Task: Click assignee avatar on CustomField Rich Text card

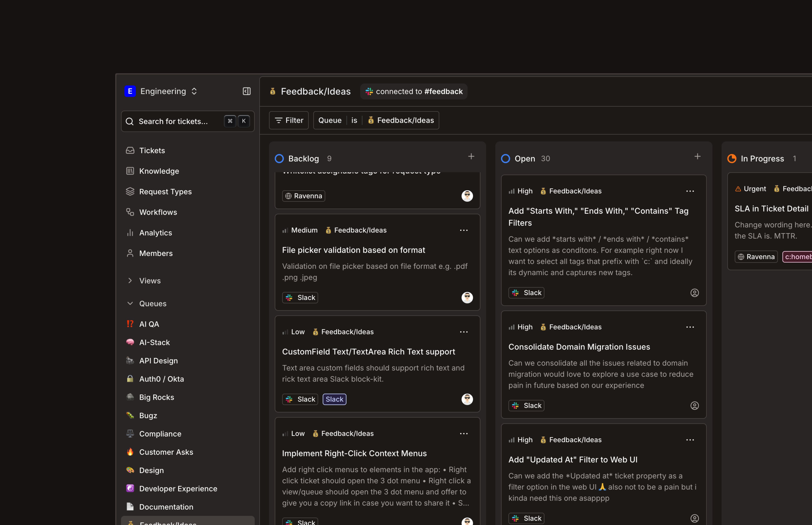Action: [x=467, y=399]
